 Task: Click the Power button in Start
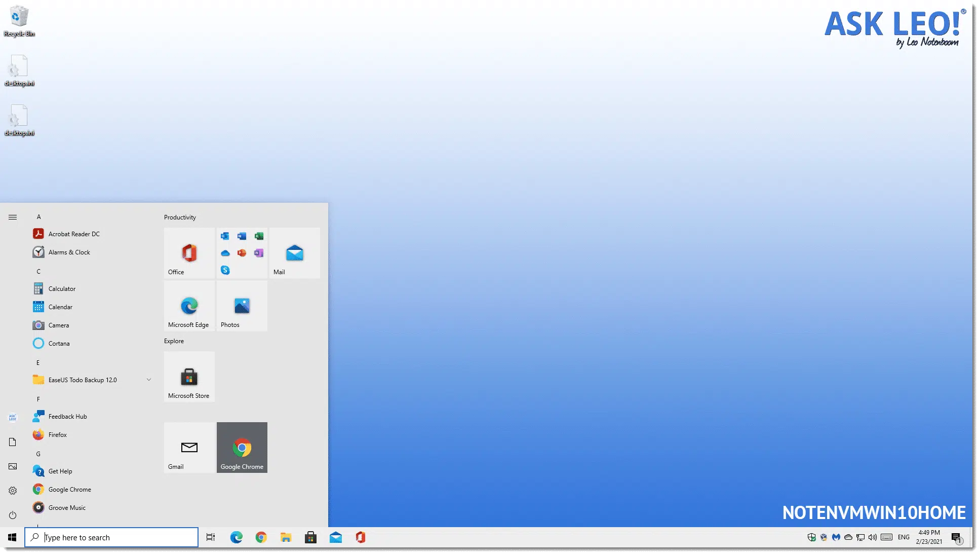coord(13,515)
